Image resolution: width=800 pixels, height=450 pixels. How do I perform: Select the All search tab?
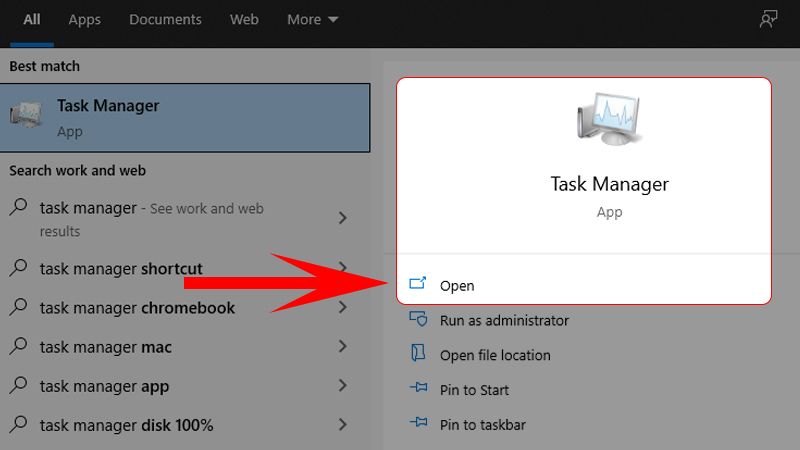[x=31, y=19]
